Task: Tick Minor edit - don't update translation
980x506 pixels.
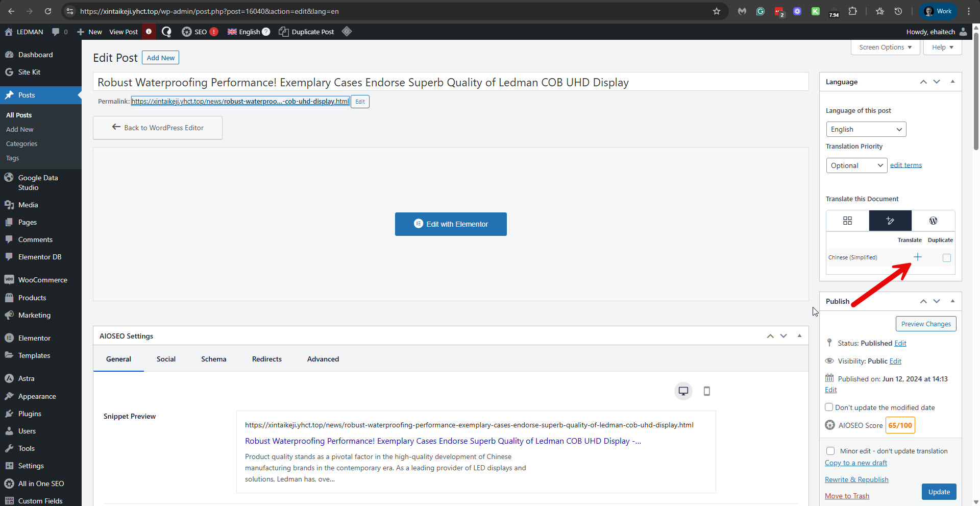Action: click(830, 451)
